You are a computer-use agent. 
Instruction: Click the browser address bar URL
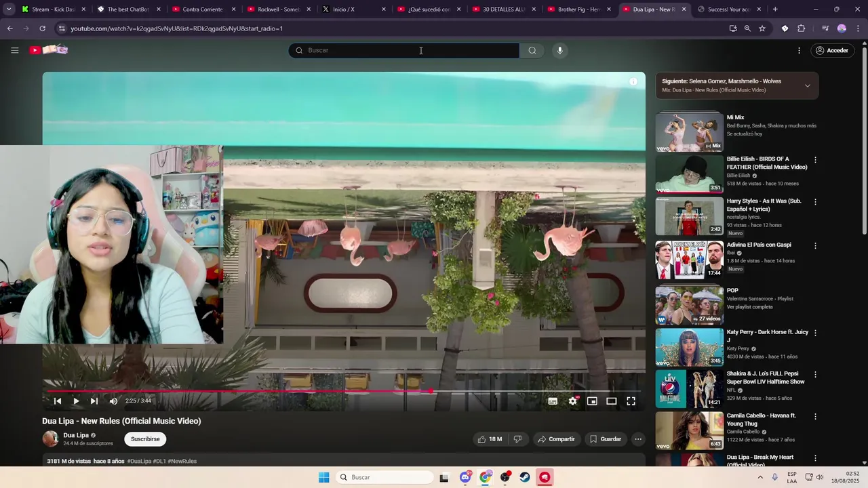177,28
